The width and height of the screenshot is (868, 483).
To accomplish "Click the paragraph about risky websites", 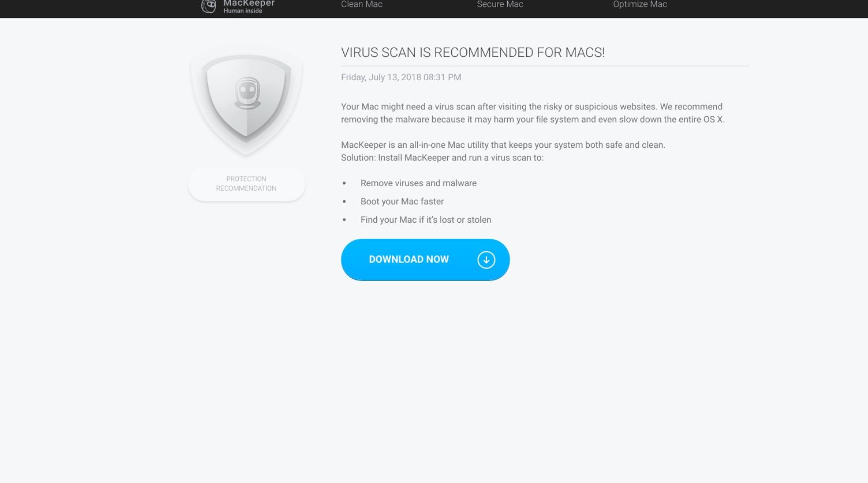I will (x=533, y=113).
